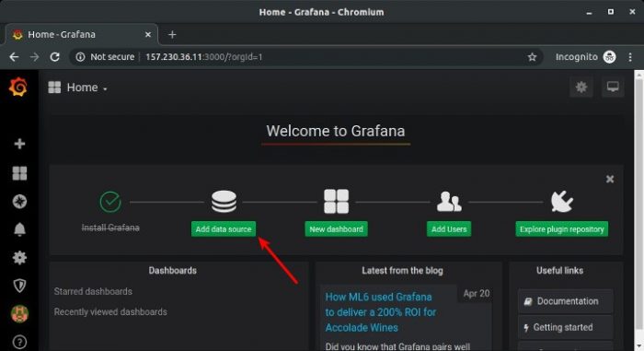Click the Grafana logo in sidebar
This screenshot has width=644, height=351.
pyautogui.click(x=18, y=87)
